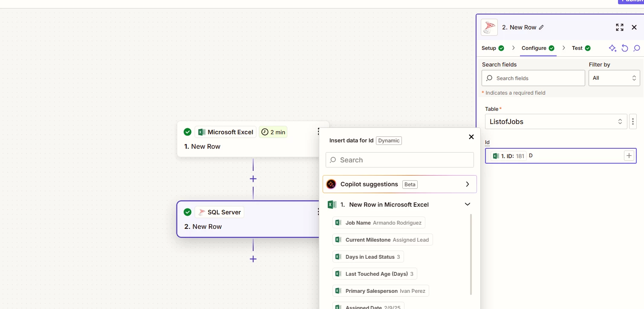Click the Beta badge next to Copilot suggestions

click(x=410, y=185)
